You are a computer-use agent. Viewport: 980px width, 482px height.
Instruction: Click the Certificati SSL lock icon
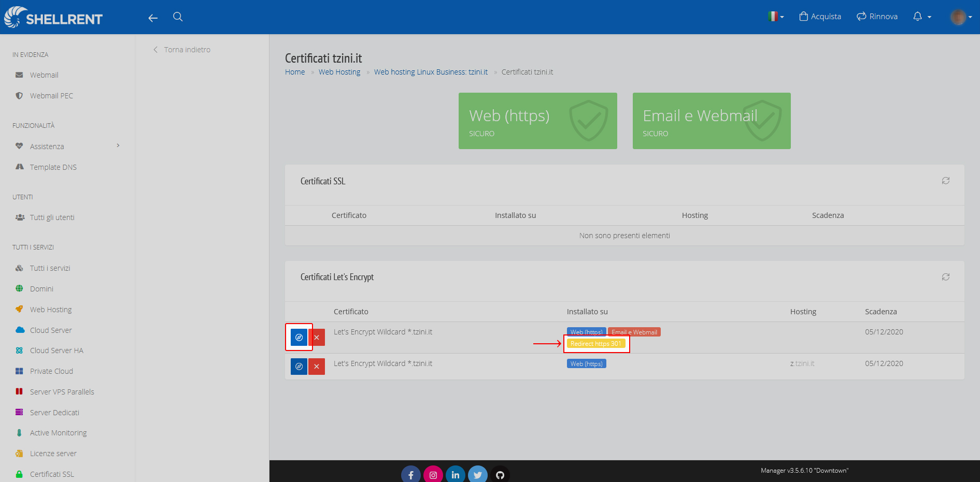[19, 474]
